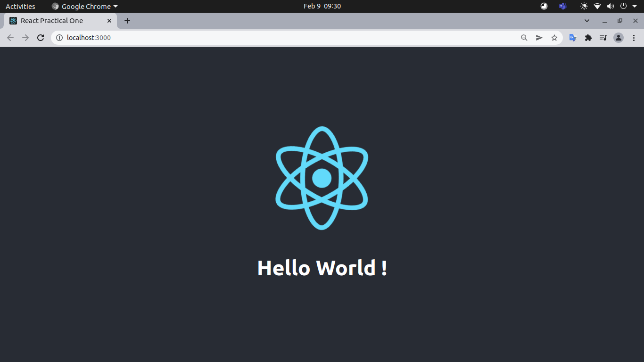Image resolution: width=644 pixels, height=362 pixels.
Task: Expand the Google Chrome menu in the top bar
Action: [84, 6]
